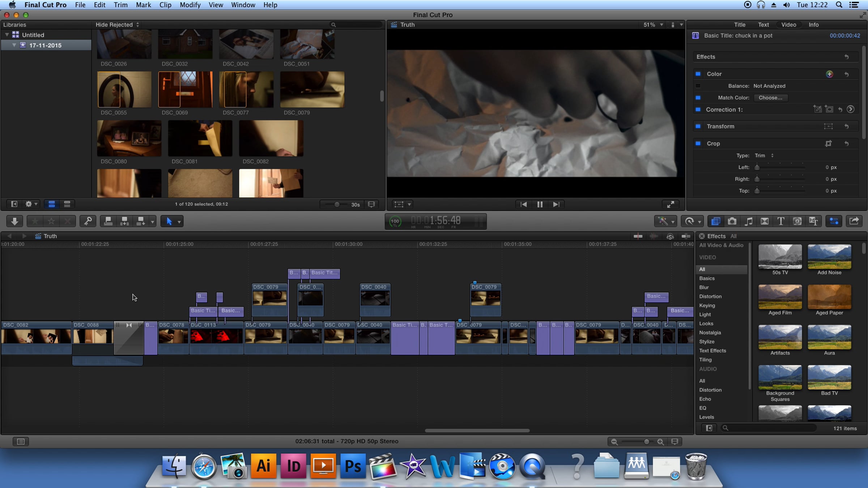The height and width of the screenshot is (488, 868).
Task: Toggle the Transform effect checkbox
Action: point(698,126)
